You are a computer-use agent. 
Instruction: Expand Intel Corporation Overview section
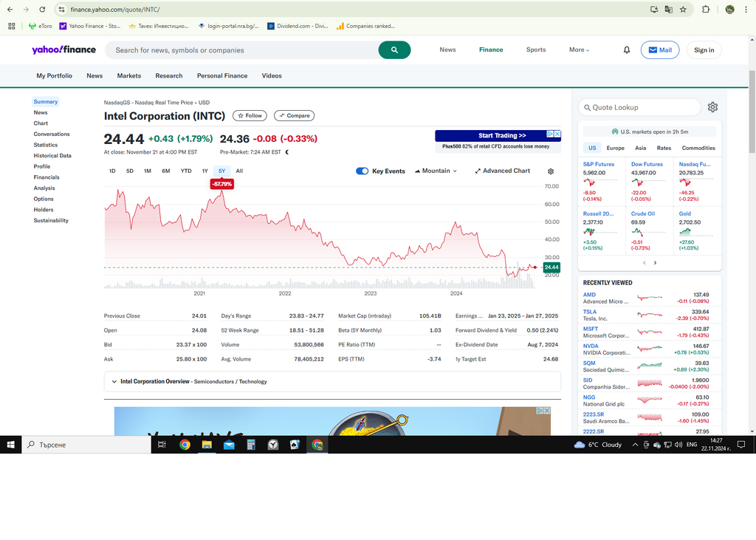[114, 382]
